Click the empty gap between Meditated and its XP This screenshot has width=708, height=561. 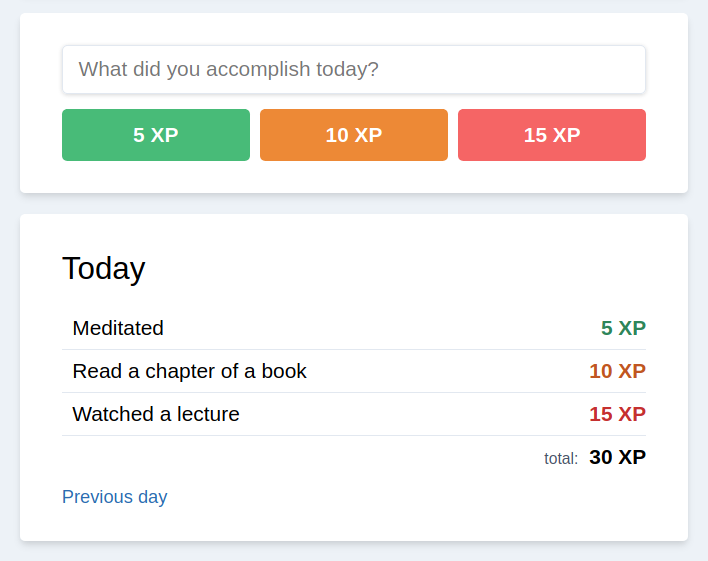tap(380, 328)
